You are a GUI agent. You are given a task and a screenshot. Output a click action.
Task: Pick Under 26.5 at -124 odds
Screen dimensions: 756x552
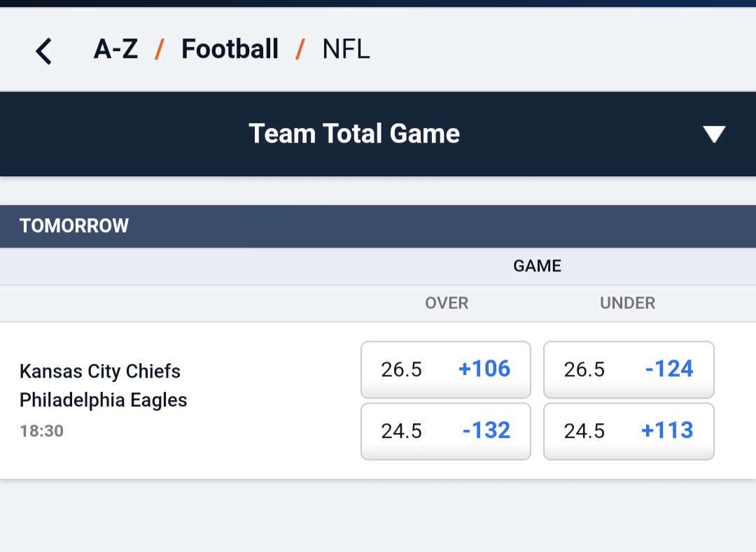click(x=629, y=369)
